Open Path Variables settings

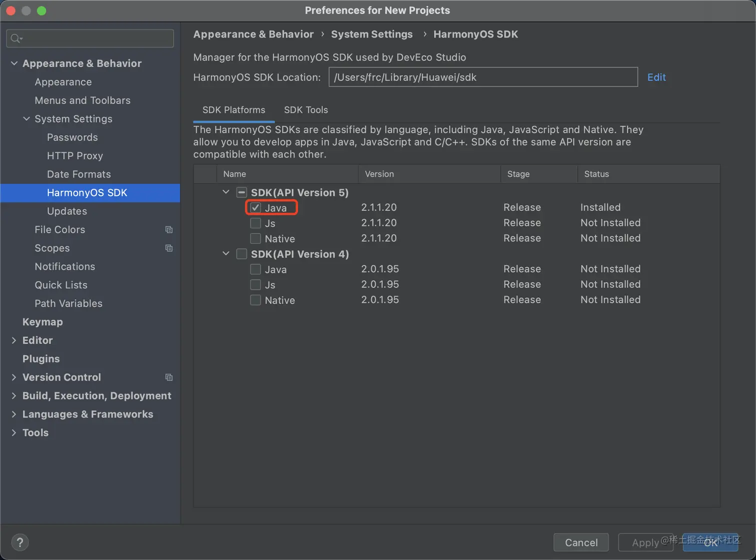(68, 304)
